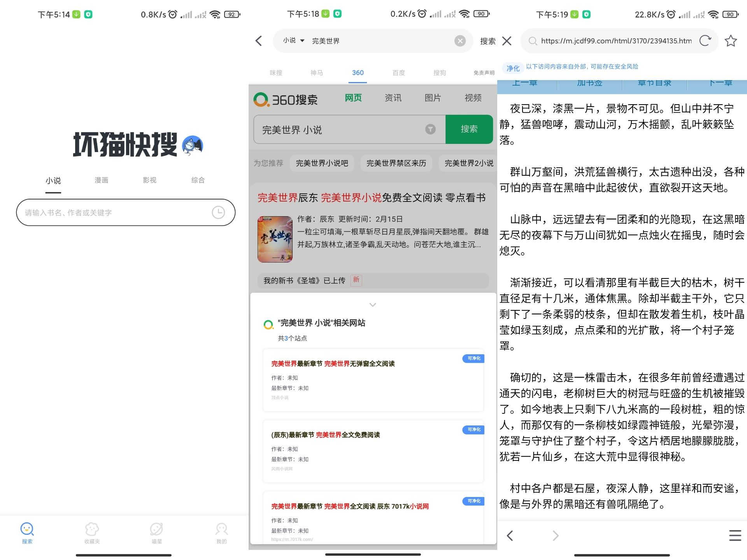This screenshot has height=560, width=747.
Task: Select the 搜狗 search engine tab
Action: pyautogui.click(x=440, y=73)
